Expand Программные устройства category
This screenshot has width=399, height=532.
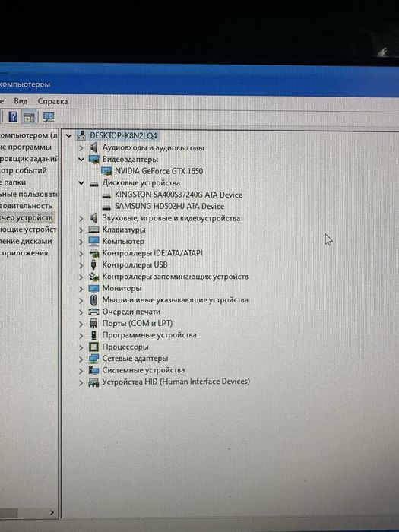[x=81, y=336]
